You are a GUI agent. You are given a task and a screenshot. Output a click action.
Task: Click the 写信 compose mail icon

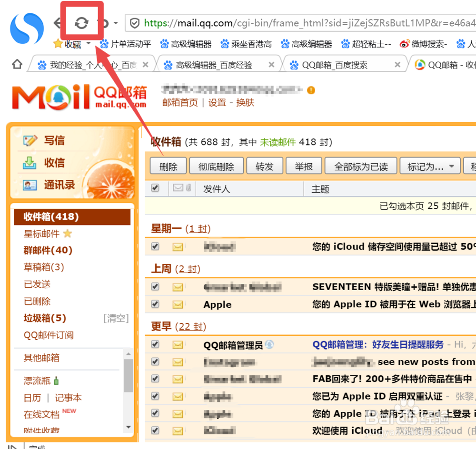coord(30,140)
